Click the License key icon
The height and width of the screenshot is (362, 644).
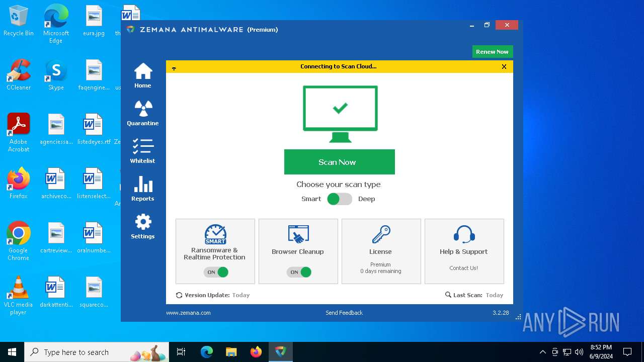pyautogui.click(x=381, y=235)
